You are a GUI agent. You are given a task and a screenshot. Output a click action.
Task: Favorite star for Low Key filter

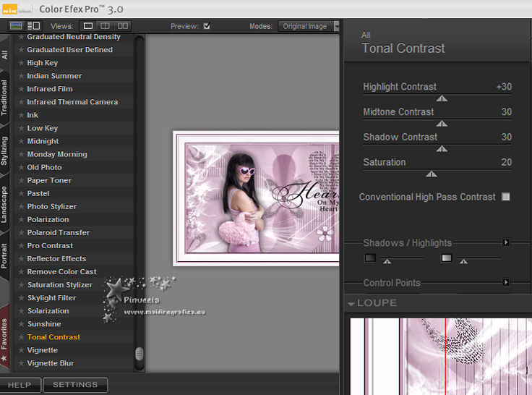click(22, 128)
